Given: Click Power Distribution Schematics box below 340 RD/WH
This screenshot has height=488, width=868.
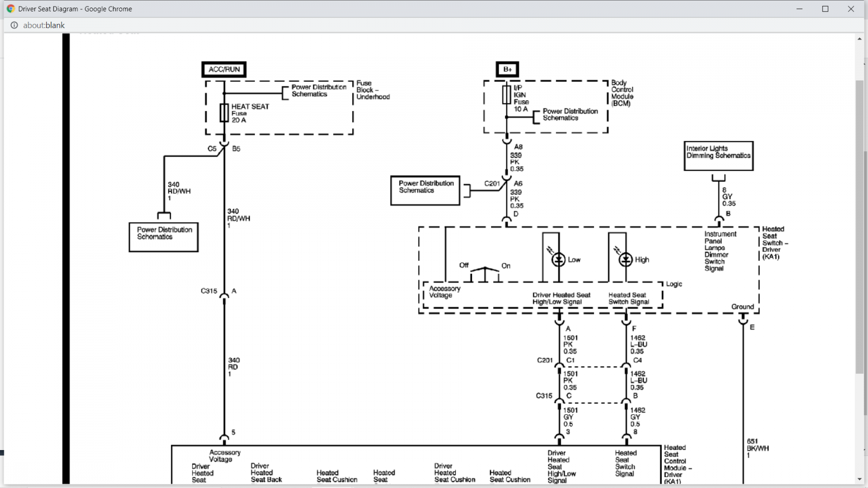Looking at the screenshot, I should point(163,237).
